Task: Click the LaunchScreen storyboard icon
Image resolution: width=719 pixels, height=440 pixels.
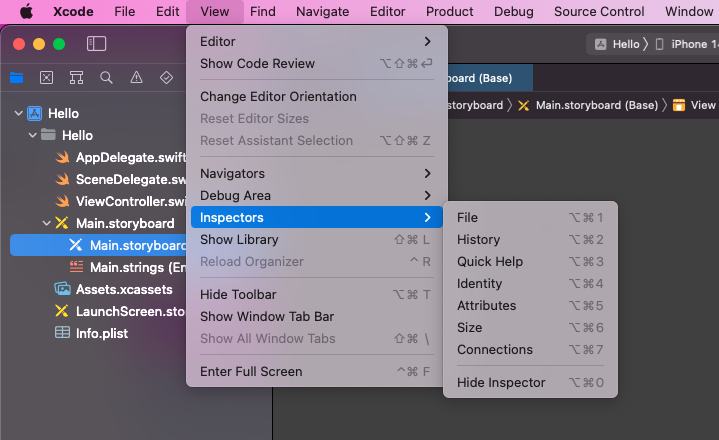Action: [x=61, y=311]
